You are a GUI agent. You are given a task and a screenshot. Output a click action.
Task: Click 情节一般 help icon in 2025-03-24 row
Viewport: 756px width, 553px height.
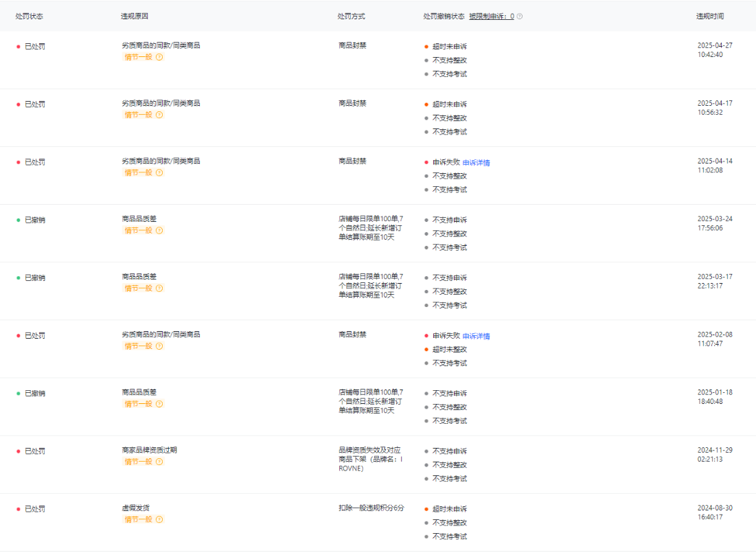(x=159, y=230)
